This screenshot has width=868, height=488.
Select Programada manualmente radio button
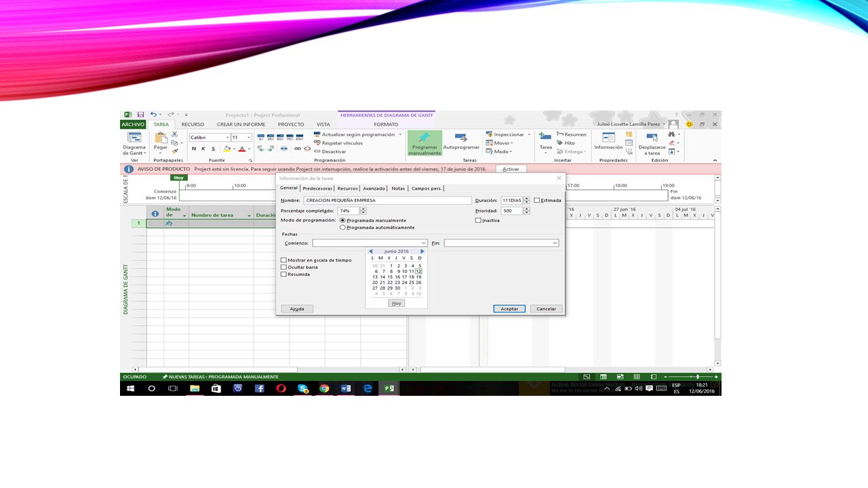pos(342,220)
